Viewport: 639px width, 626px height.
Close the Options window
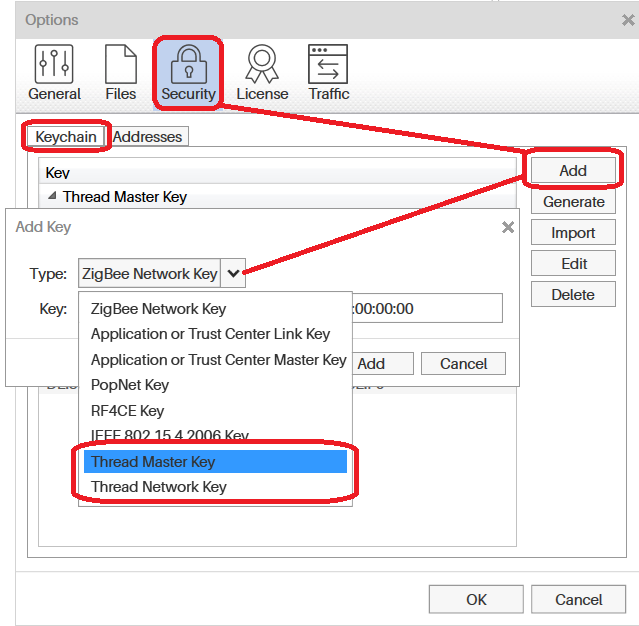(x=629, y=20)
